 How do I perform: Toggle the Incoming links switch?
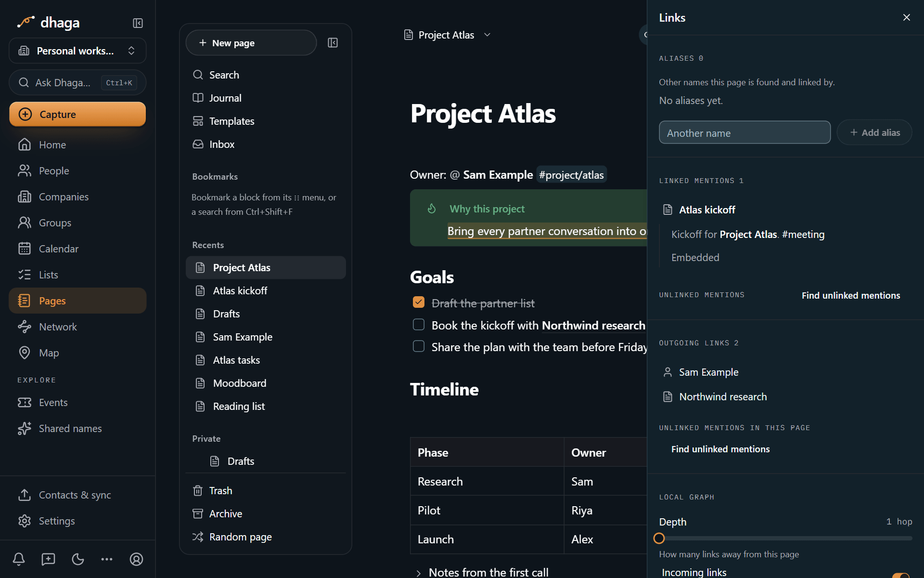click(900, 575)
